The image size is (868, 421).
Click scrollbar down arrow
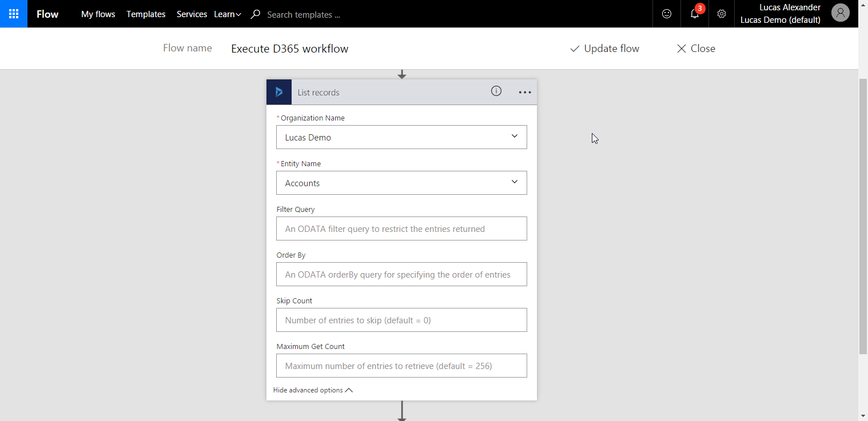pyautogui.click(x=863, y=416)
